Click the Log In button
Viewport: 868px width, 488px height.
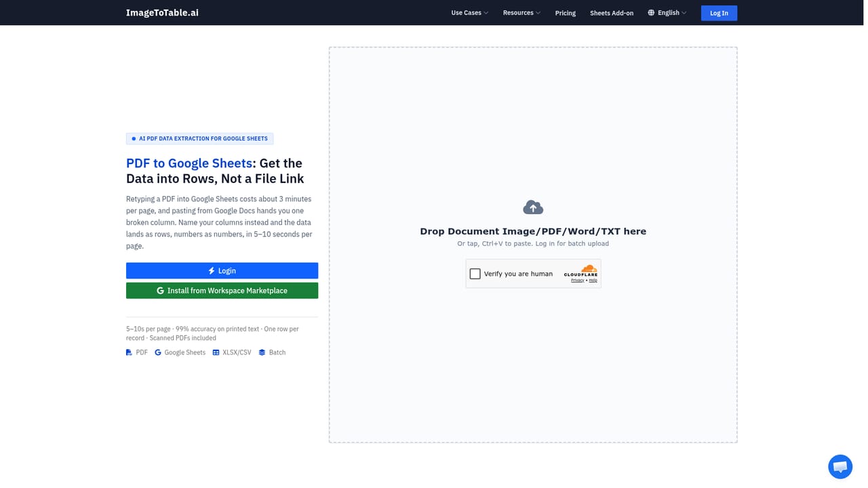(x=719, y=13)
